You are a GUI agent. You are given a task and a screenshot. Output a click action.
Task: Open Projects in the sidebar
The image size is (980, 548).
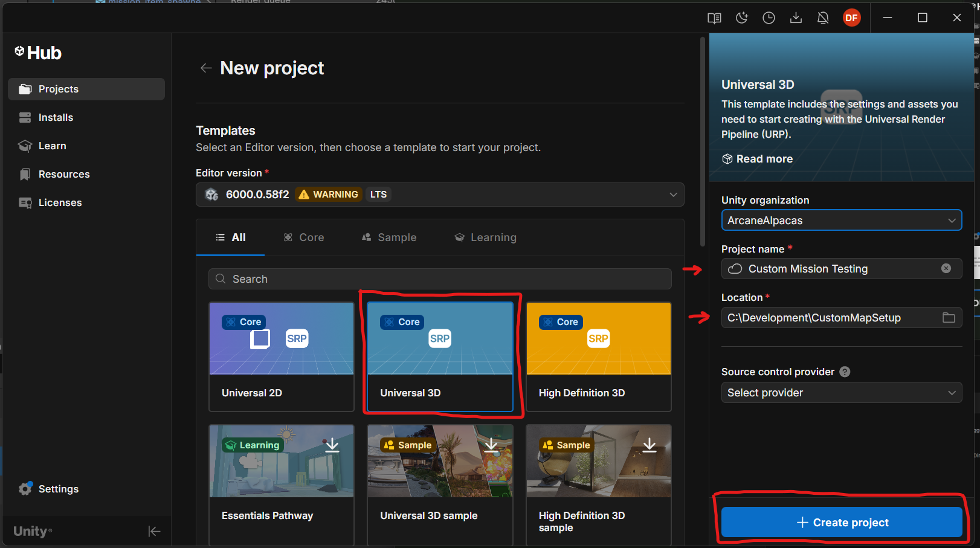pos(86,89)
